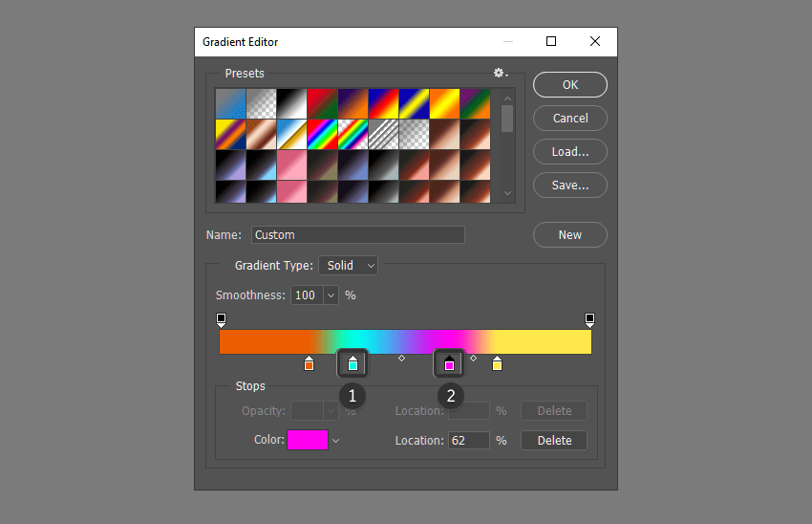Select the left opacity stop above gradient
Image resolution: width=812 pixels, height=524 pixels.
(221, 319)
